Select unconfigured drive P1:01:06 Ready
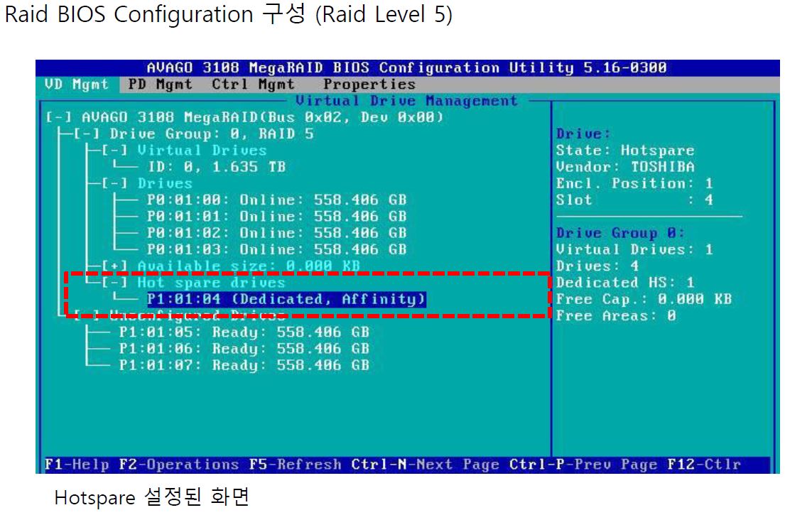This screenshot has width=812, height=515. 244,349
